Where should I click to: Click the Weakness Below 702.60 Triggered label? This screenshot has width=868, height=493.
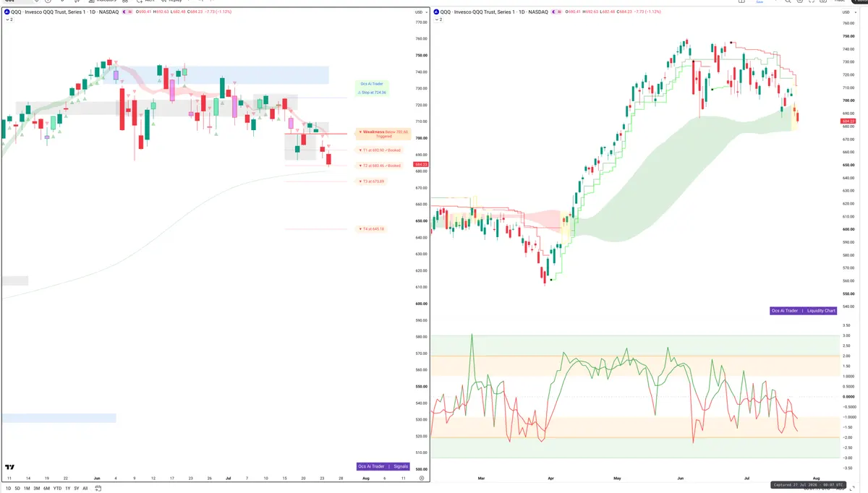click(384, 134)
